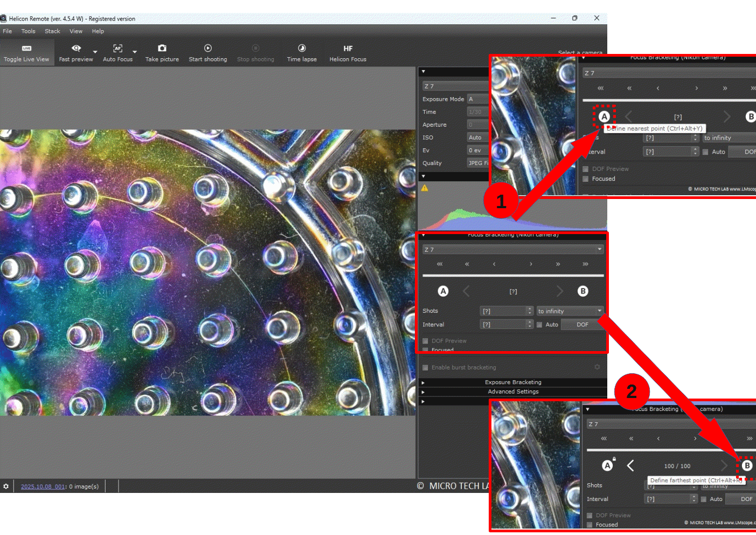Enable burst bracketing checkbox

coord(425,368)
